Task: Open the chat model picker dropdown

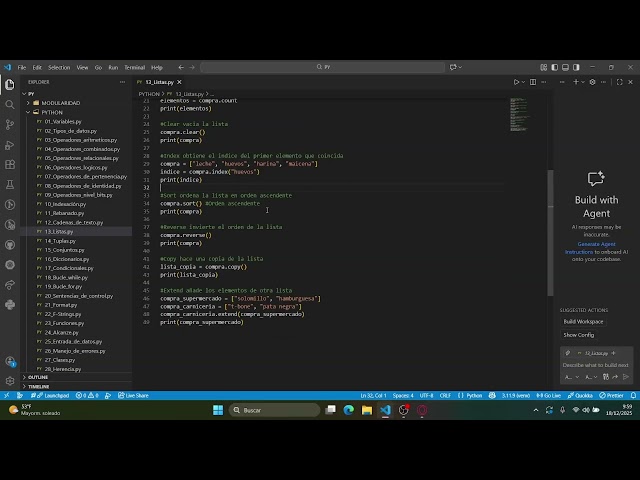Action: click(x=591, y=377)
